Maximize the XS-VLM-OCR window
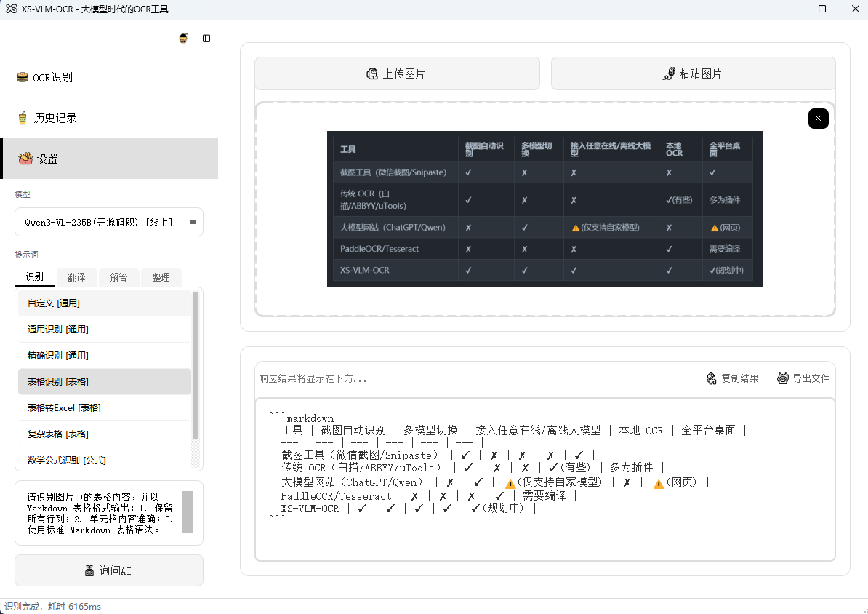868x614 pixels. pos(822,9)
